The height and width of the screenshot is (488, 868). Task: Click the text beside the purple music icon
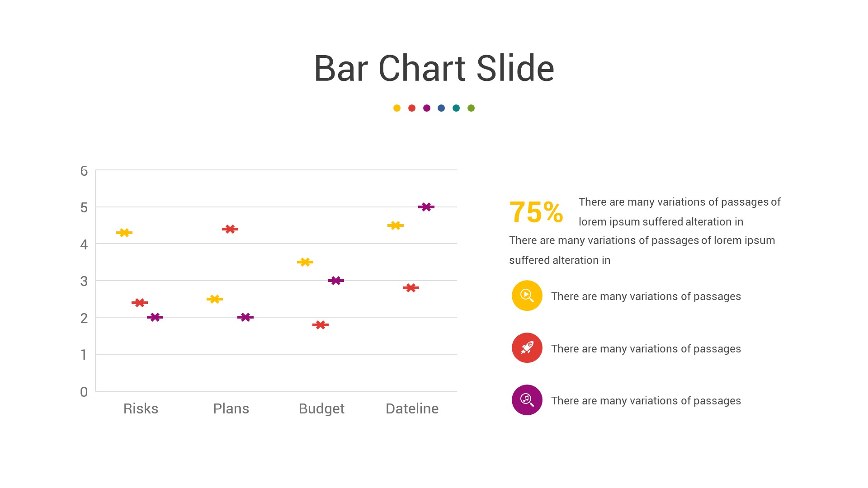pos(646,401)
